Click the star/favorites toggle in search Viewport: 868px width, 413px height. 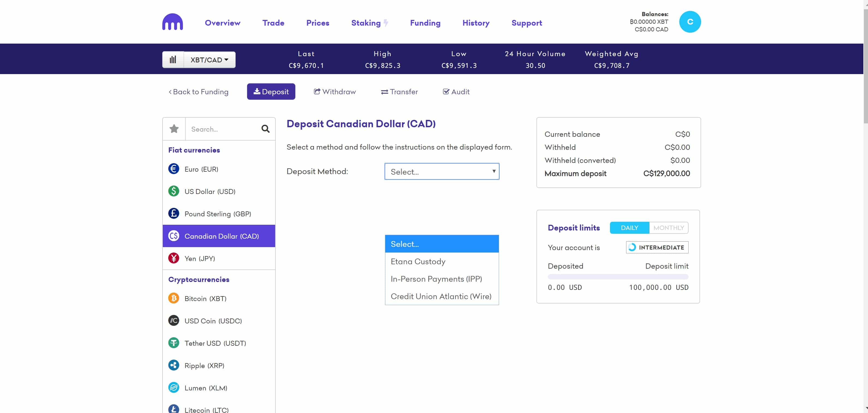tap(174, 129)
